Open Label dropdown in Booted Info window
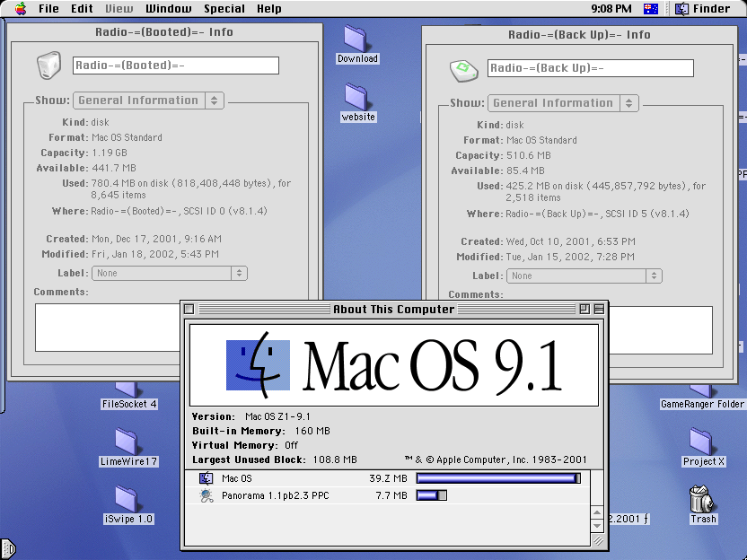This screenshot has height=560, width=747. click(x=170, y=274)
